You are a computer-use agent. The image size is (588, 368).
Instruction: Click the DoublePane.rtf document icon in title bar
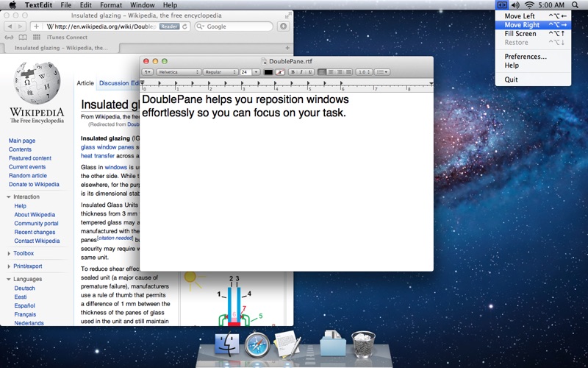point(264,61)
